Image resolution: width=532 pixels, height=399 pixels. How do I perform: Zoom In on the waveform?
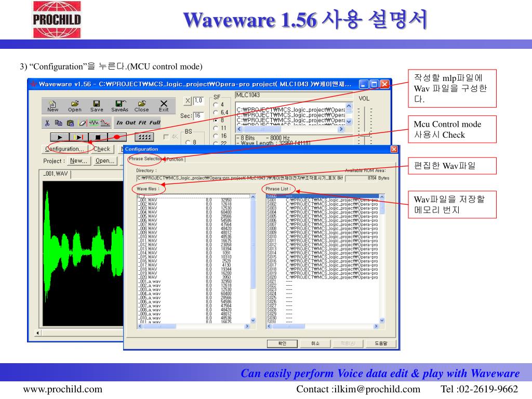[x=119, y=123]
